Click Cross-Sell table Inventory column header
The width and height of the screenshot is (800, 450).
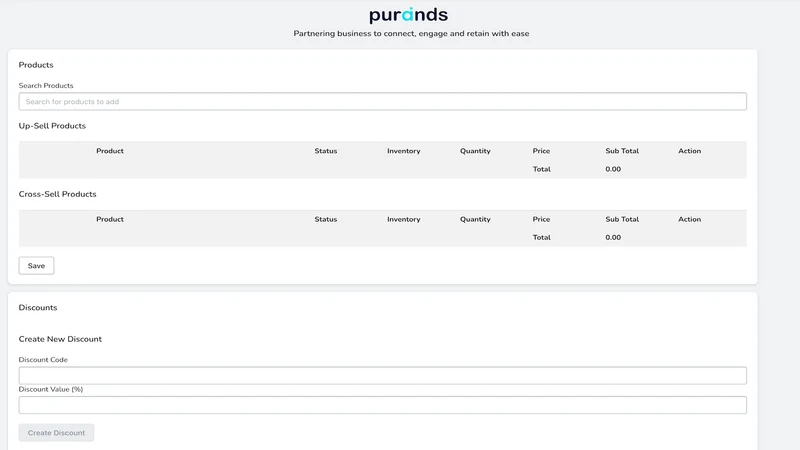coord(404,219)
